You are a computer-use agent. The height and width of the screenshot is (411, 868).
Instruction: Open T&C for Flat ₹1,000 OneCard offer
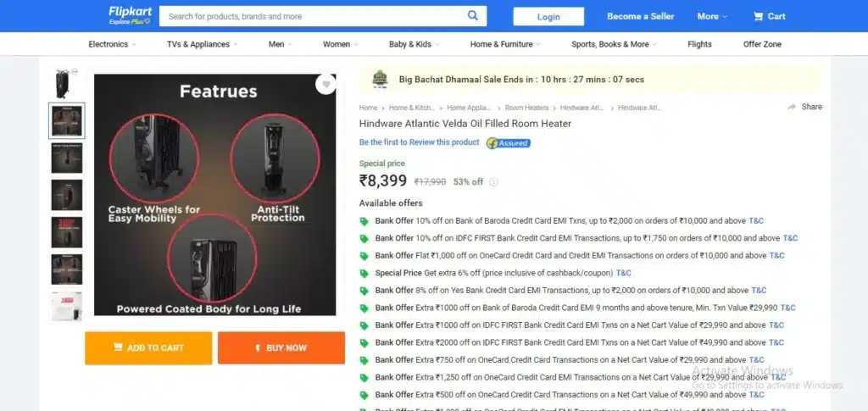(777, 256)
